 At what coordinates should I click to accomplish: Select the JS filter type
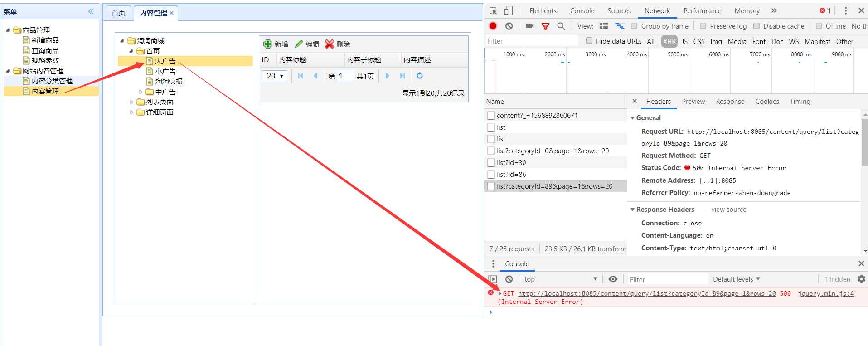(x=684, y=41)
